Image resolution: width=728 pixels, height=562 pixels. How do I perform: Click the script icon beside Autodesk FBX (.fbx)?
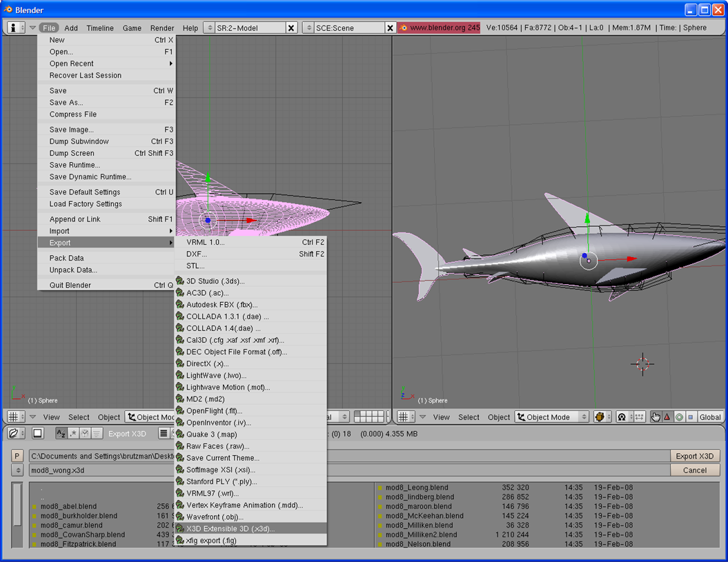click(x=180, y=304)
